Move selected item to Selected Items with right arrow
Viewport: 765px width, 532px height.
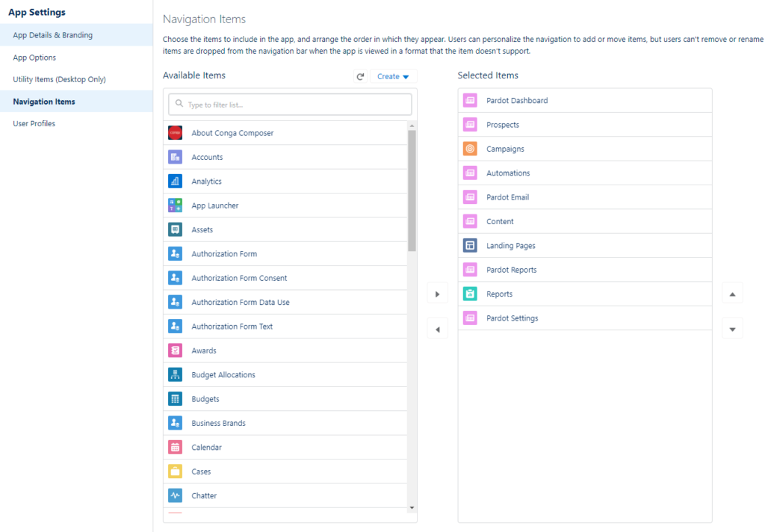pyautogui.click(x=438, y=294)
